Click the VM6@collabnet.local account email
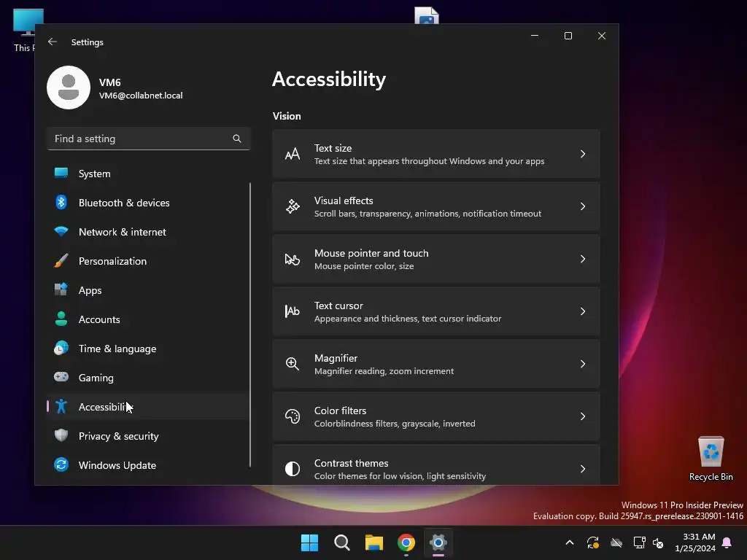 tap(141, 96)
